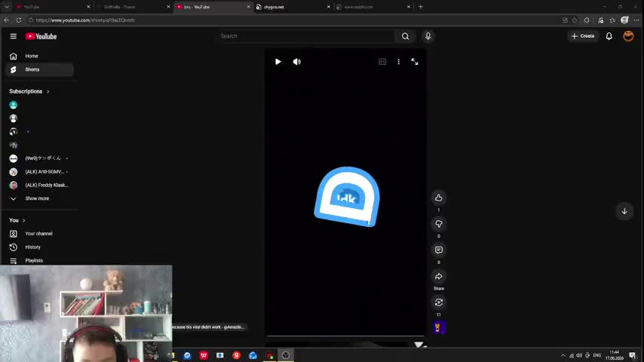Dislike this Short
The image size is (644, 362).
(x=439, y=224)
